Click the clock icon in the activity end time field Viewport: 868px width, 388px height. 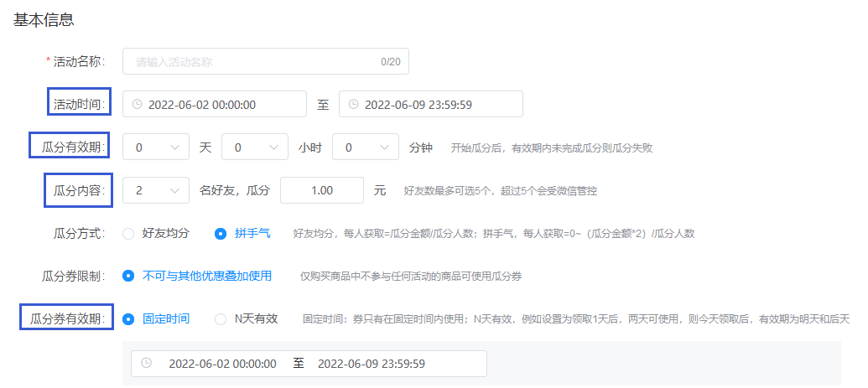[x=353, y=105]
